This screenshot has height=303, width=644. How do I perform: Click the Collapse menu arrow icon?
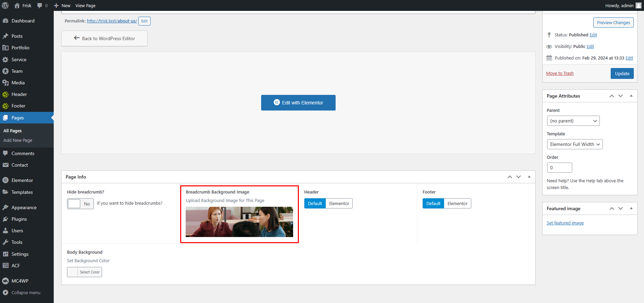click(x=5, y=292)
